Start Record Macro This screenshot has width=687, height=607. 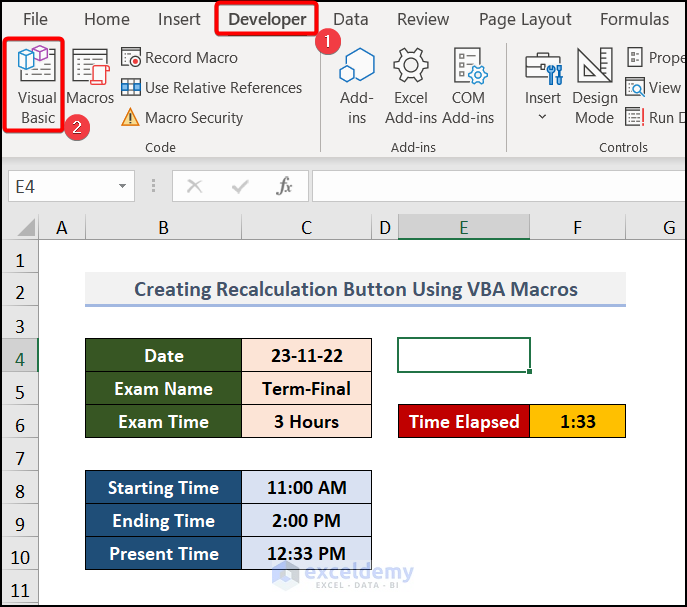pos(179,58)
